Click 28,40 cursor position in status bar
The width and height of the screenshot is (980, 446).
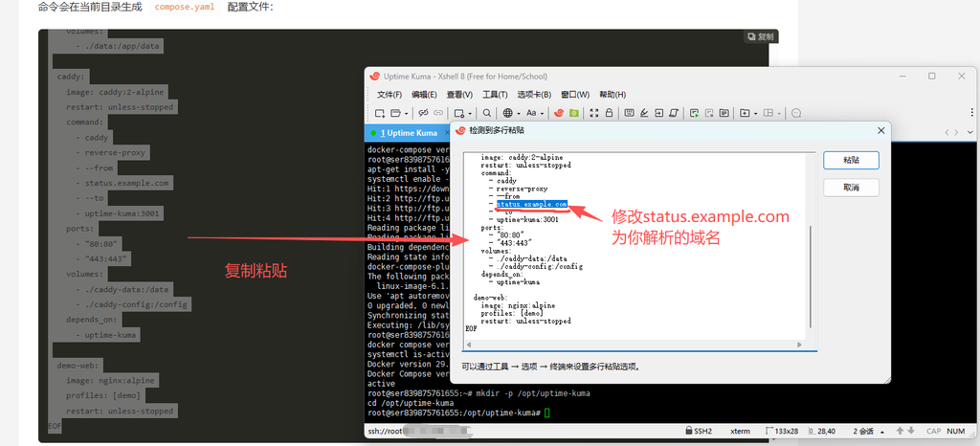[824, 431]
